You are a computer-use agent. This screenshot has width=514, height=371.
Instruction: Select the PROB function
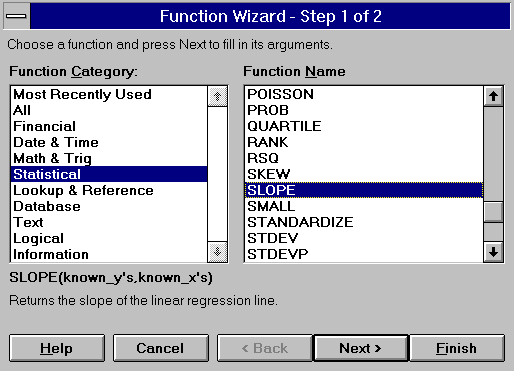pos(364,110)
